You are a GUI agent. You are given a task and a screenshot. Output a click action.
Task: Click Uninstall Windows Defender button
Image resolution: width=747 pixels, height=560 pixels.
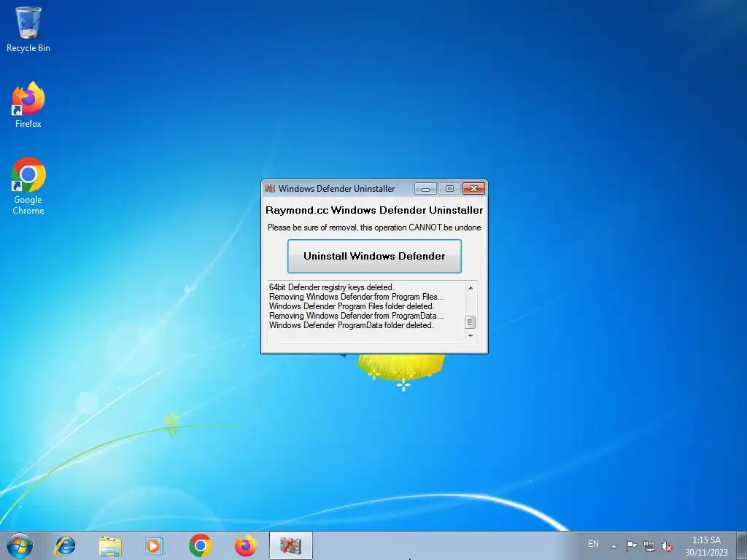374,256
